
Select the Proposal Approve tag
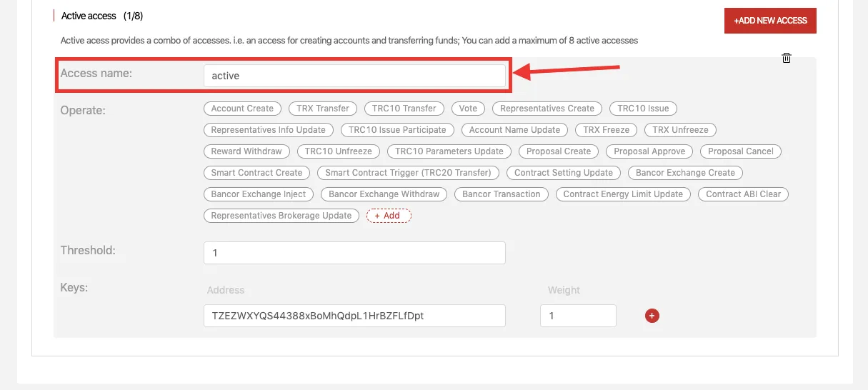tap(649, 151)
